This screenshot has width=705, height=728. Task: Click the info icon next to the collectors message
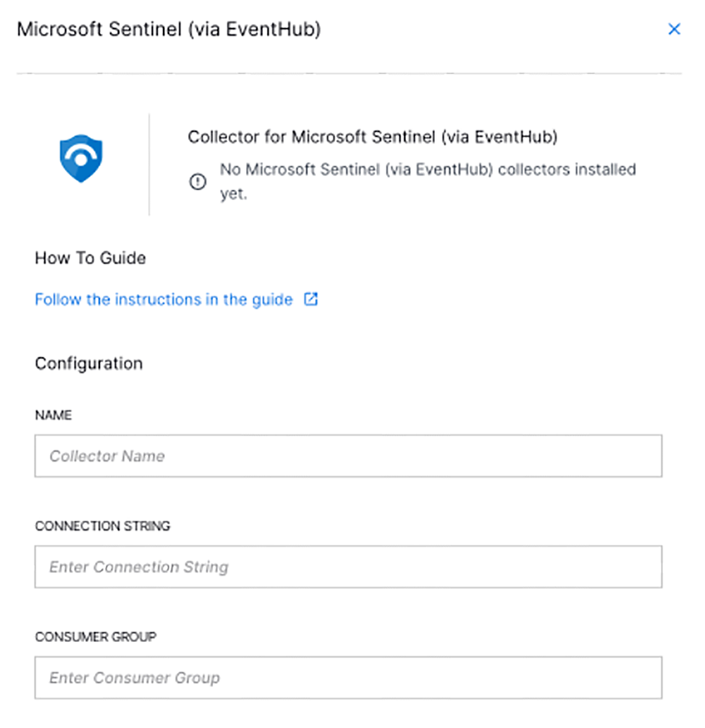coord(198,182)
